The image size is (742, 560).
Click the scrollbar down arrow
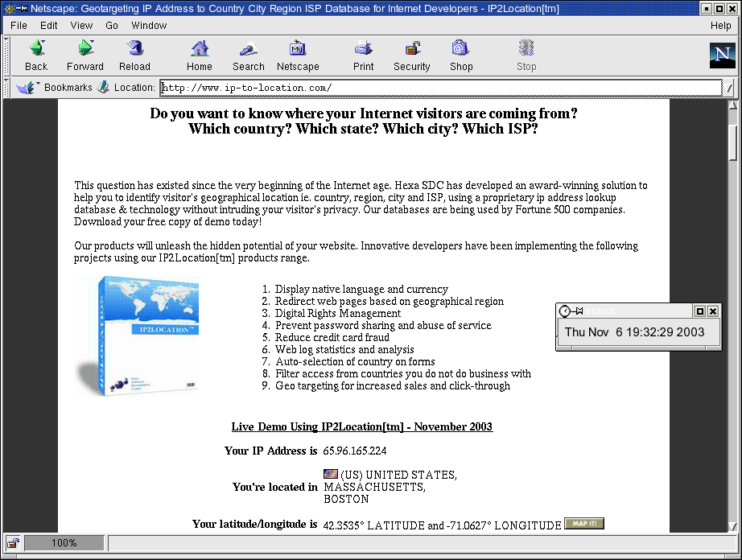coord(732,527)
